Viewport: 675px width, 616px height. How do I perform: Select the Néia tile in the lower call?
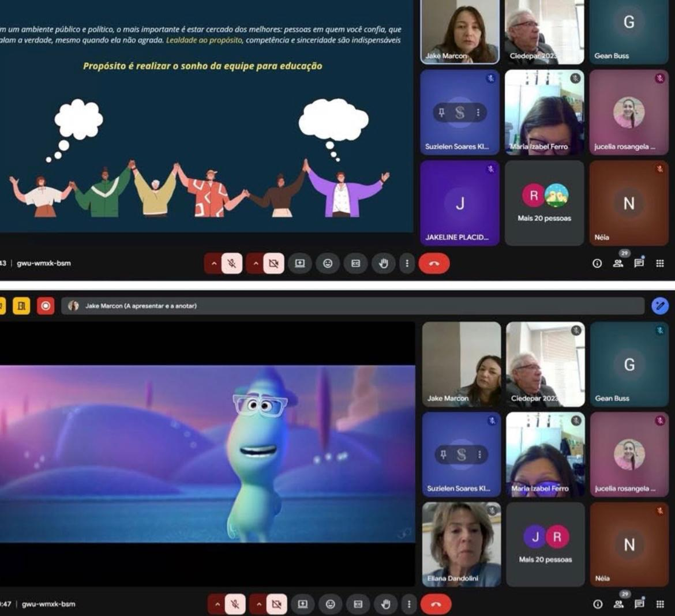(629, 544)
